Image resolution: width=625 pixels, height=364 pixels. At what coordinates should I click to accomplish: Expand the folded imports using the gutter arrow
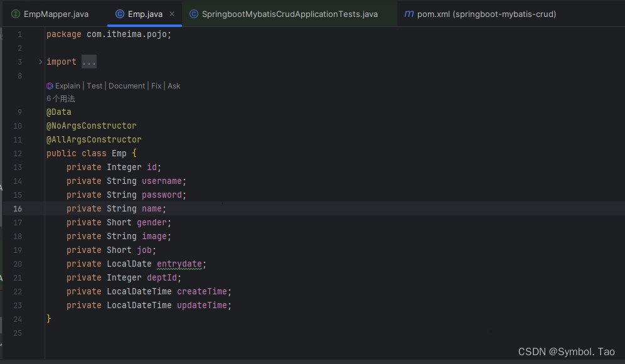click(x=40, y=62)
